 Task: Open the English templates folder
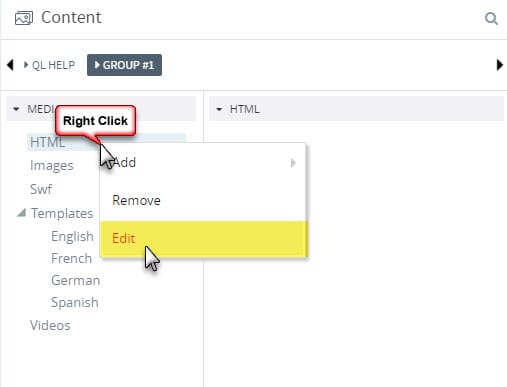coord(72,236)
